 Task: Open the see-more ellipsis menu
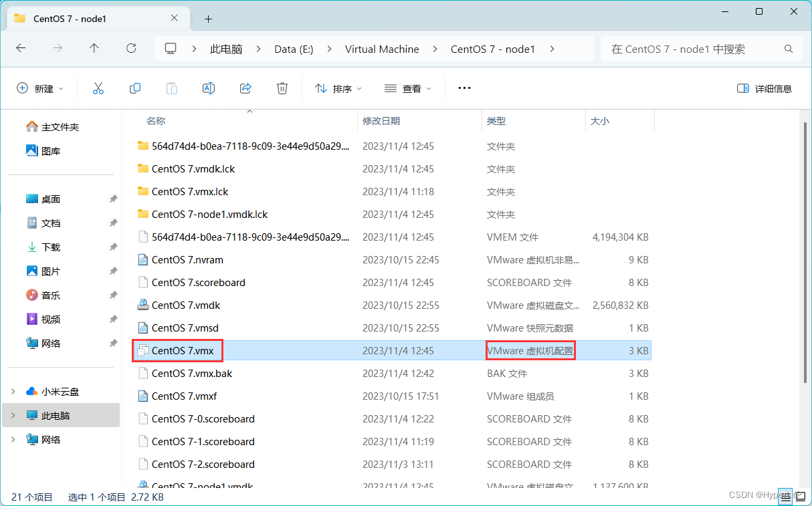464,88
